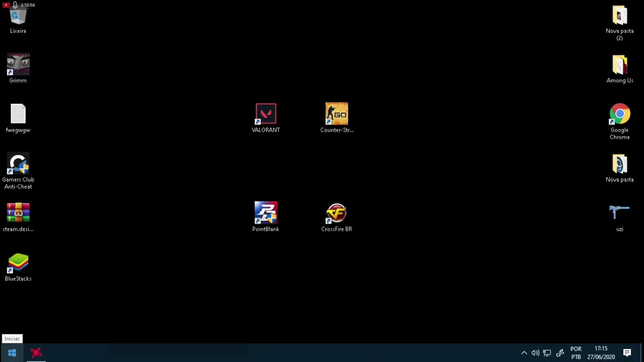Viewport: 644px width, 362px height.
Task: Select the Nova pasta (2) folder
Action: pyautogui.click(x=620, y=23)
